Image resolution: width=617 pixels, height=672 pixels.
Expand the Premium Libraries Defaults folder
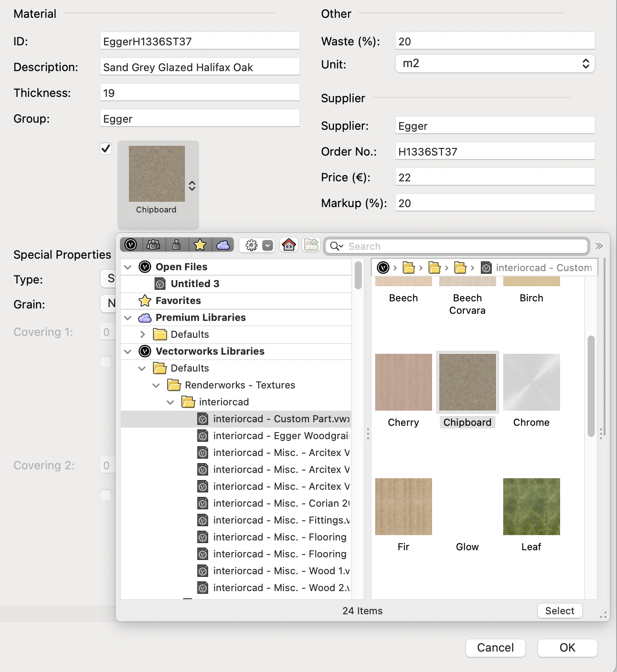[x=142, y=334]
